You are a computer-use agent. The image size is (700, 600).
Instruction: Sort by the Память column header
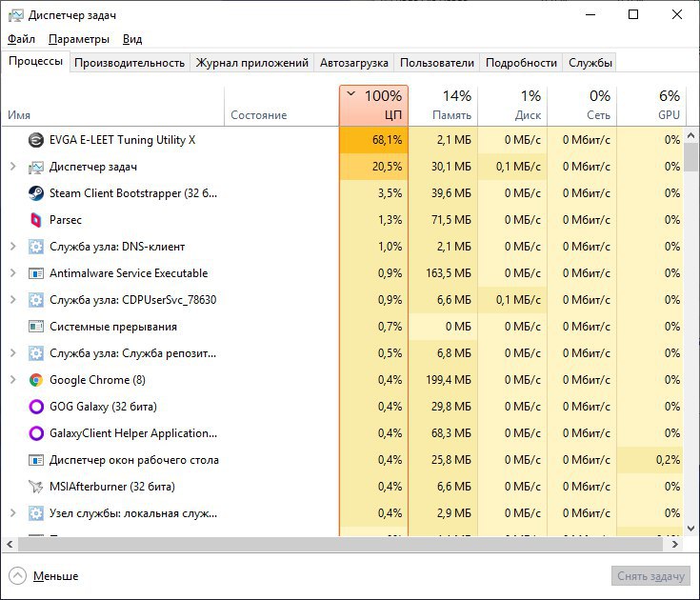point(443,106)
